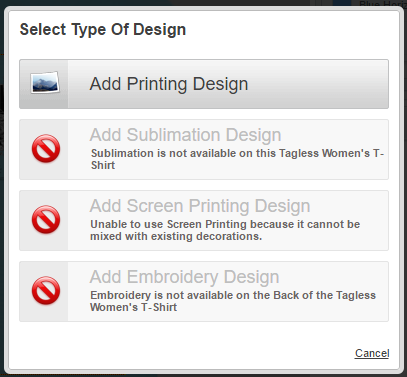Viewport: 407px width, 377px height.
Task: Select the greyed-out Add Embroidery Design heading
Action: coord(184,277)
